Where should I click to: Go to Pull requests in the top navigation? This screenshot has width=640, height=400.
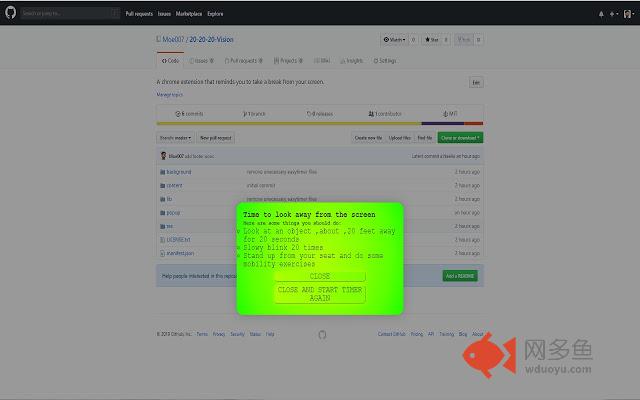pyautogui.click(x=139, y=13)
